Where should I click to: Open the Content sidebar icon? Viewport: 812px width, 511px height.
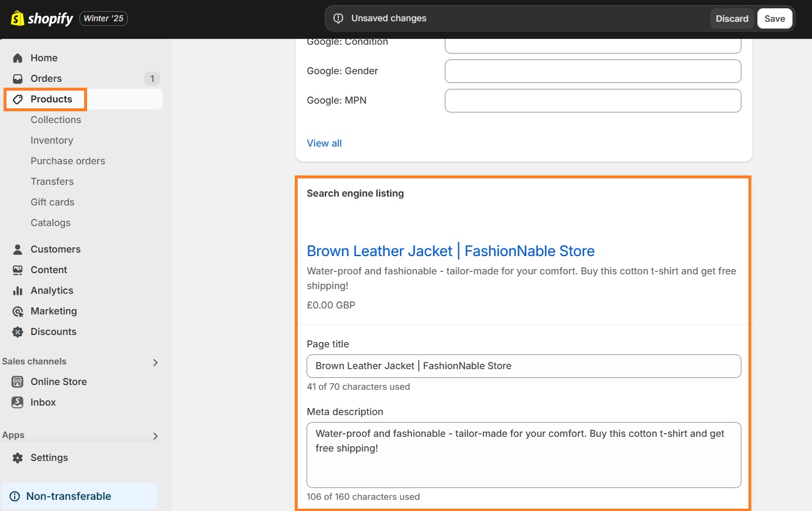click(17, 270)
